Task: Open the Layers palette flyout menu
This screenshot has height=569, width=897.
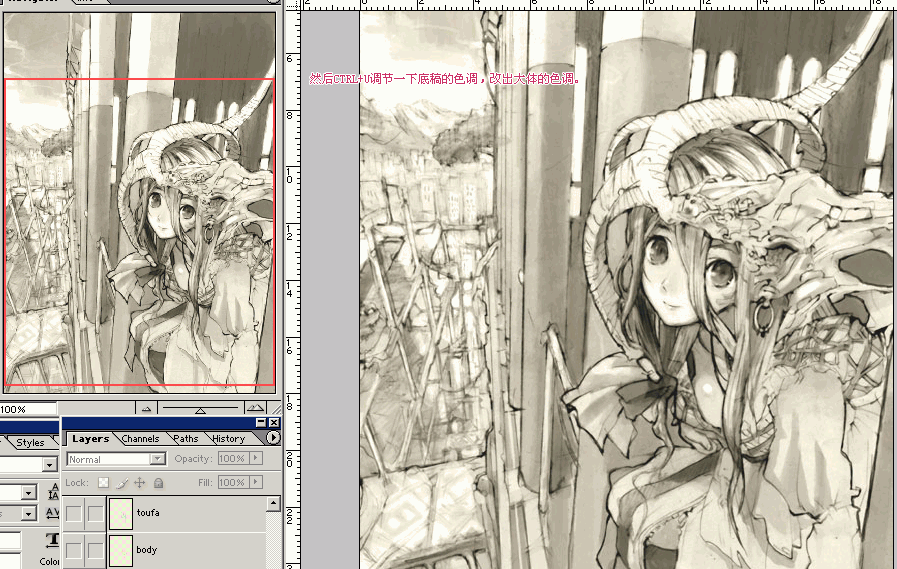Action: (273, 438)
